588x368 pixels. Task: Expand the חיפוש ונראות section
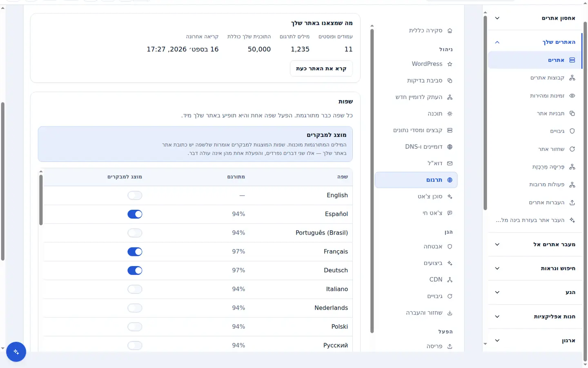(x=535, y=268)
